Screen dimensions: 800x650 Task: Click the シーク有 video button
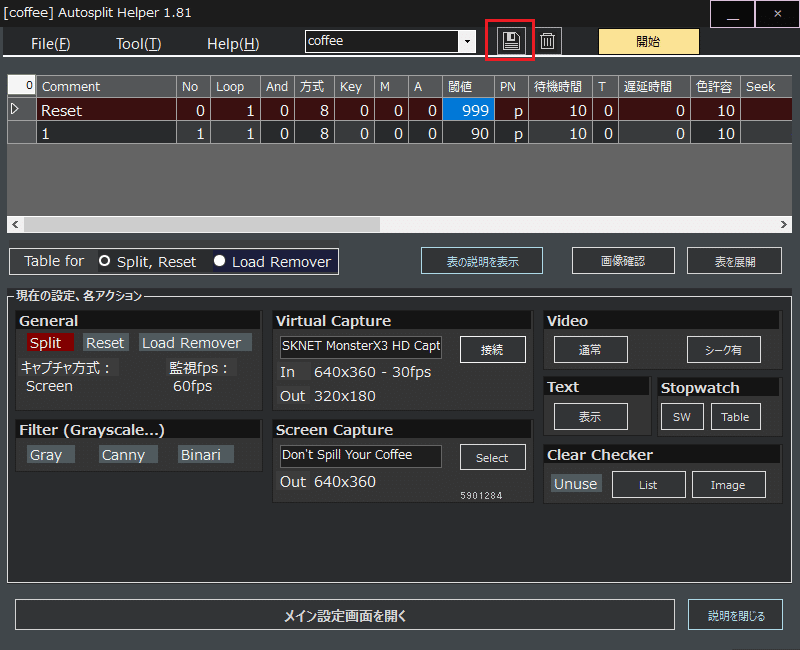(723, 349)
